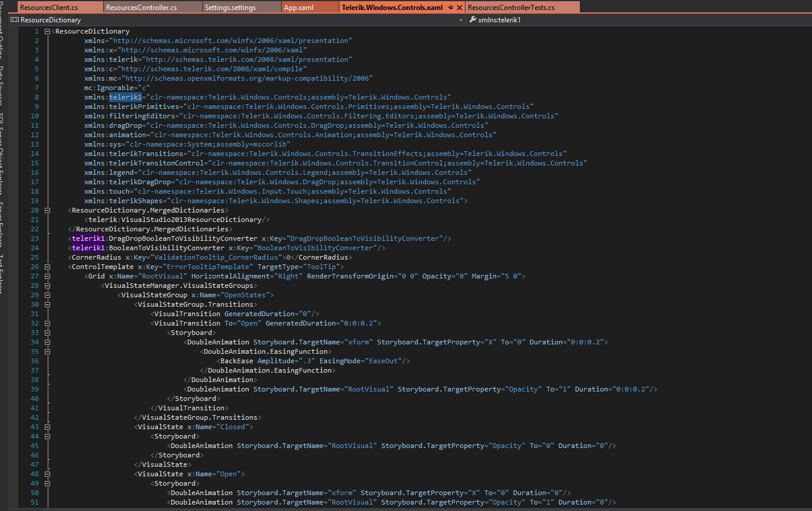The width and height of the screenshot is (812, 511).
Task: Collapse the VisualTransition To Open at line 32
Action: pos(47,323)
